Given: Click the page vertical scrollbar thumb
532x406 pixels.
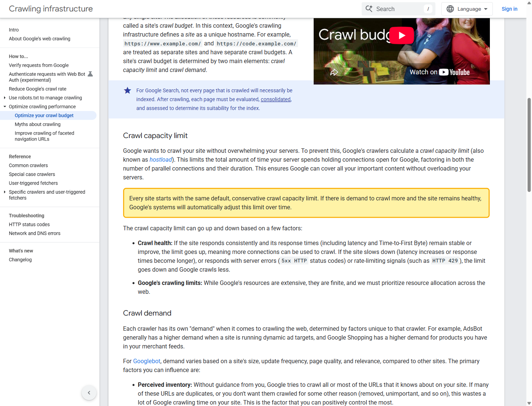Looking at the screenshot, I should [529, 145].
